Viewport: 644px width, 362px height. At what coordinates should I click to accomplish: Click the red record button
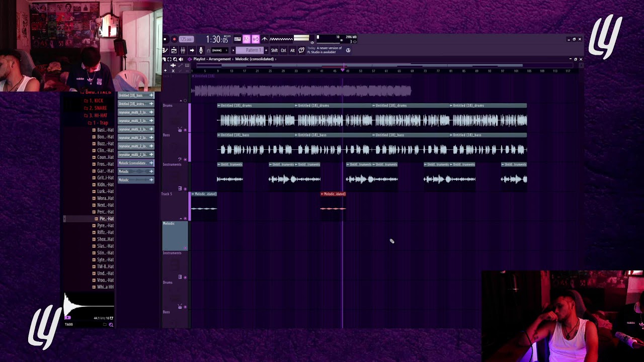(174, 39)
